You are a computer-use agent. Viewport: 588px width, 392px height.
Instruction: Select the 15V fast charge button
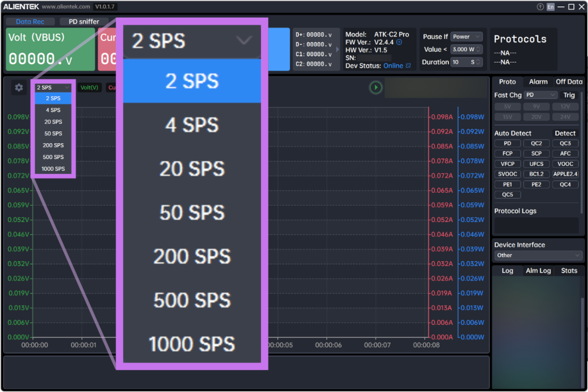coord(507,117)
